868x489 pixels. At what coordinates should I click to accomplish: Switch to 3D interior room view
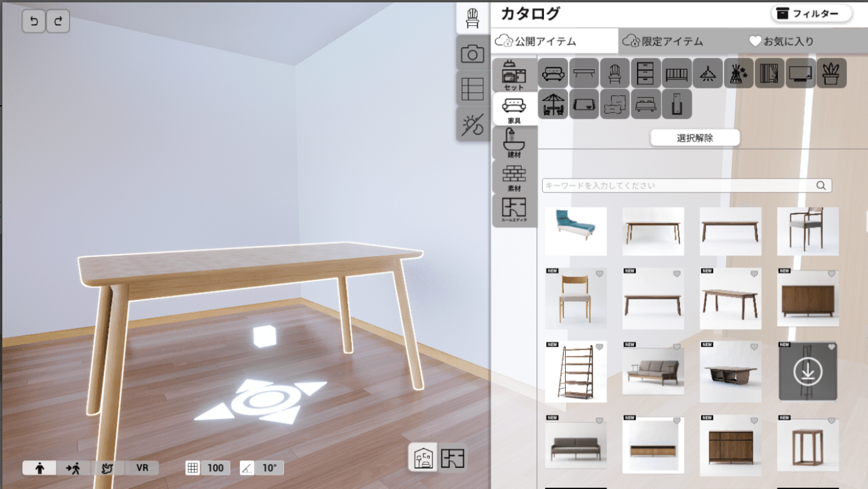point(423,458)
